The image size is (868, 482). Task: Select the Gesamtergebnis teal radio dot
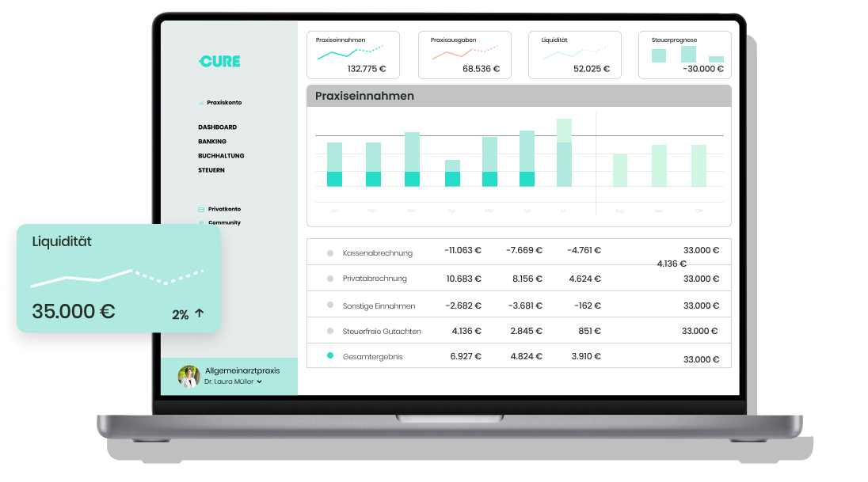pyautogui.click(x=330, y=356)
